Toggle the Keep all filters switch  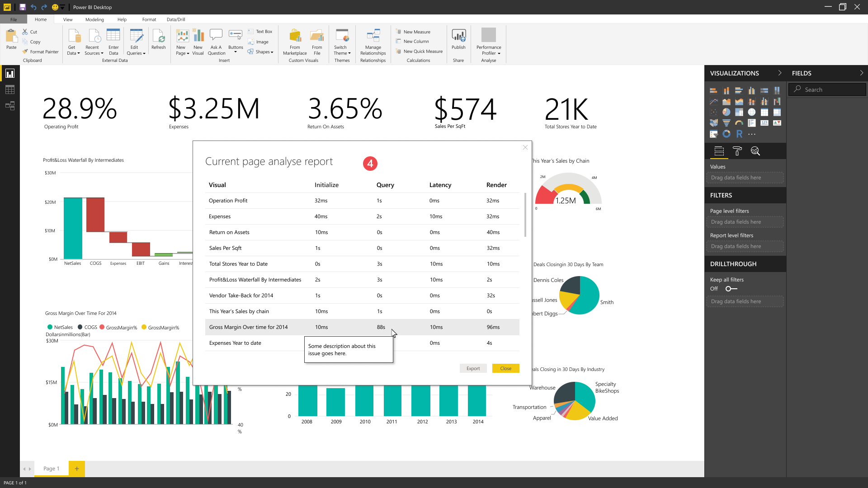tap(731, 289)
